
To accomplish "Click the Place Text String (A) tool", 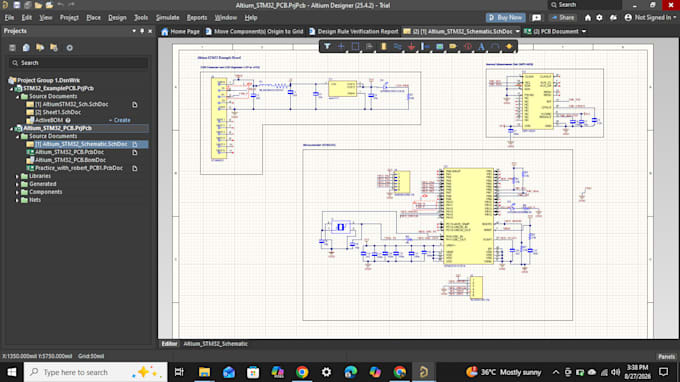I will click(481, 46).
